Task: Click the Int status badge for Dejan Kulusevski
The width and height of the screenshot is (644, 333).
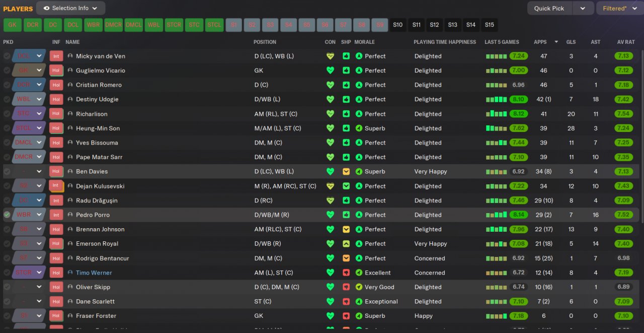Action: (x=56, y=186)
